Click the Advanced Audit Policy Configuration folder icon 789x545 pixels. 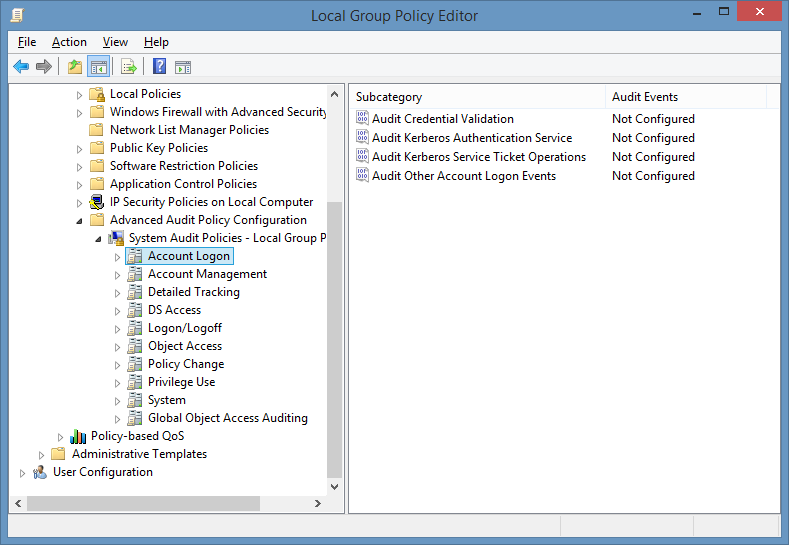97,220
